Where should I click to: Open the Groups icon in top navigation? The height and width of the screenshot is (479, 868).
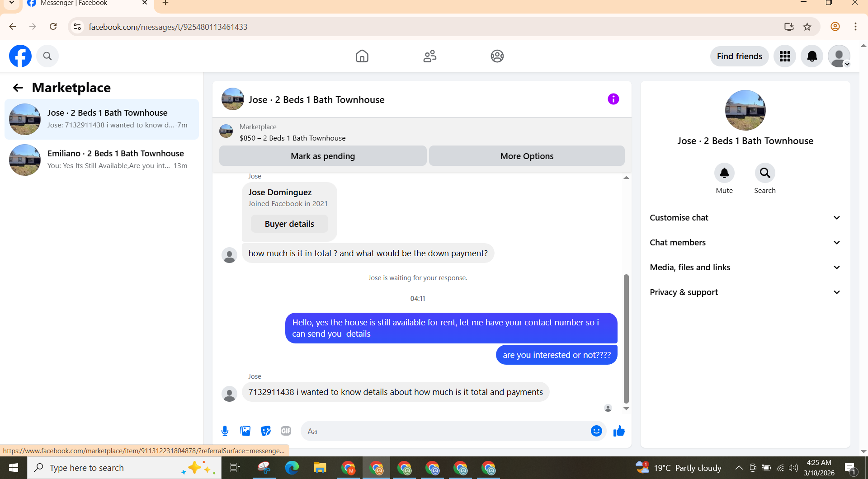(x=497, y=56)
